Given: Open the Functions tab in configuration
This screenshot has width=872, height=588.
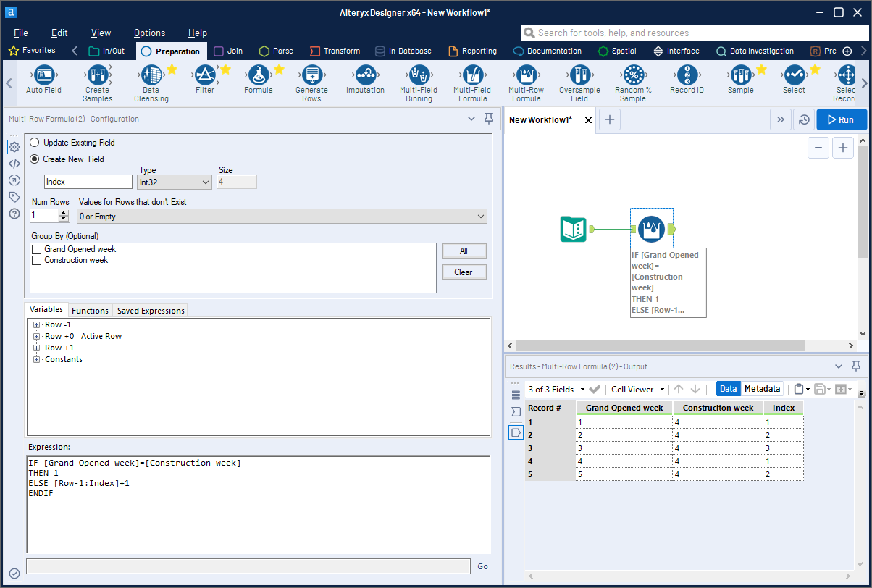Looking at the screenshot, I should 90,310.
